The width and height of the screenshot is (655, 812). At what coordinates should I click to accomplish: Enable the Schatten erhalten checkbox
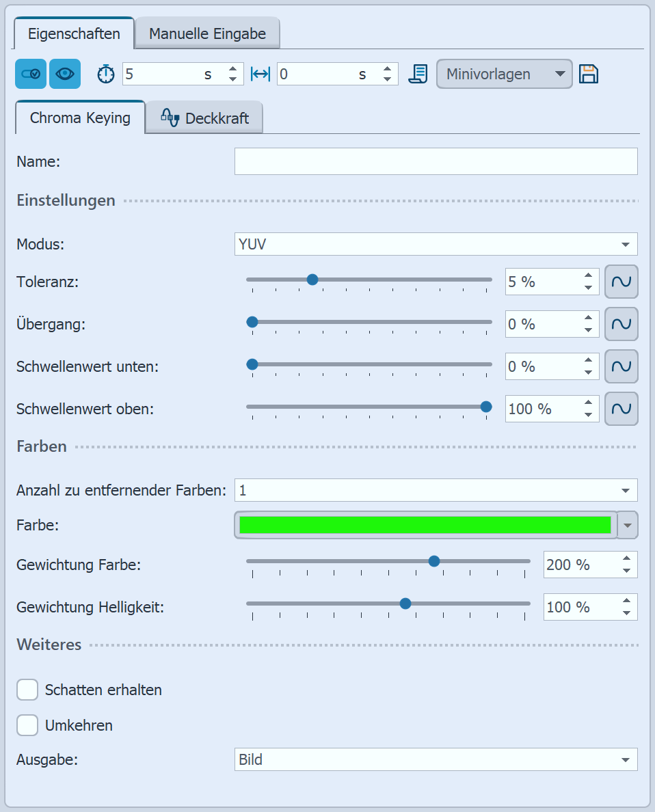point(27,690)
